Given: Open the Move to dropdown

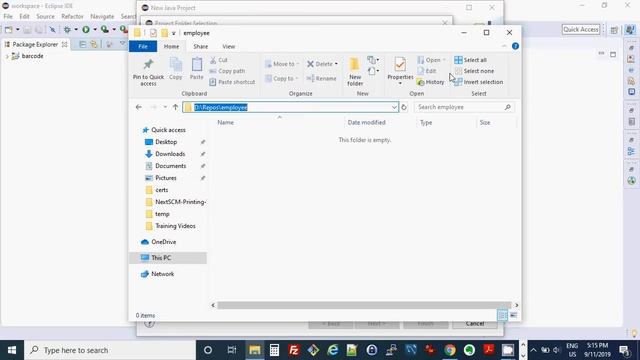Looking at the screenshot, I should (282, 64).
